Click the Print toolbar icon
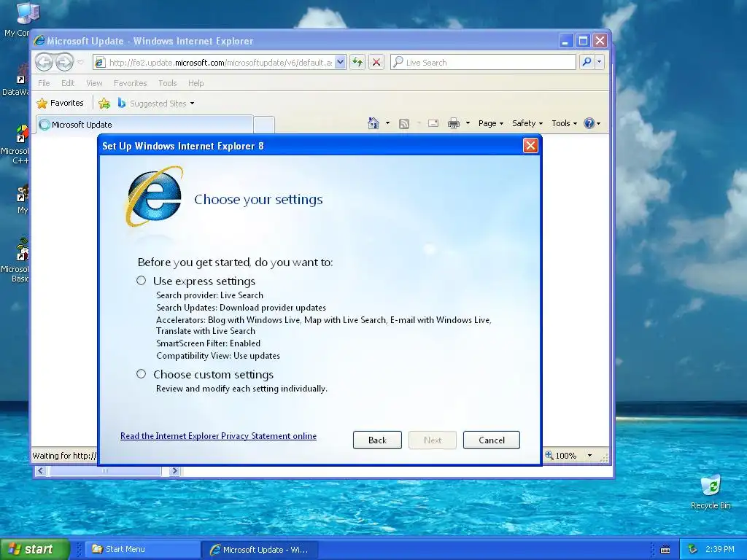This screenshot has width=747, height=560. point(454,123)
